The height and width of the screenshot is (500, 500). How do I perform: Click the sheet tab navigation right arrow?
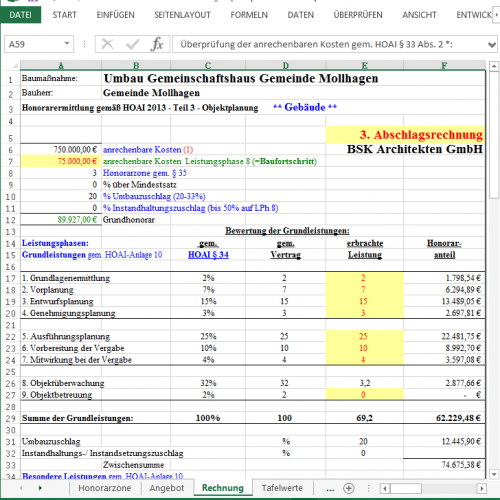tap(40, 488)
